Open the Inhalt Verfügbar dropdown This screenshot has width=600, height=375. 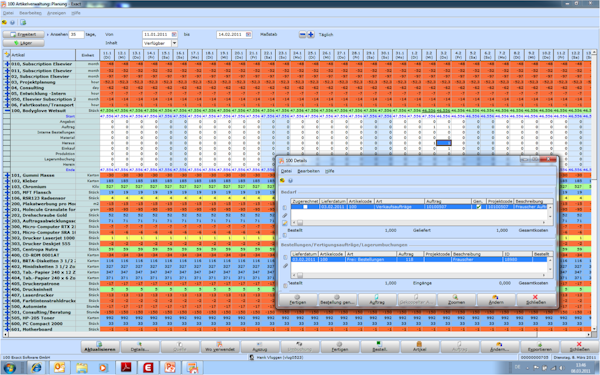(x=174, y=43)
